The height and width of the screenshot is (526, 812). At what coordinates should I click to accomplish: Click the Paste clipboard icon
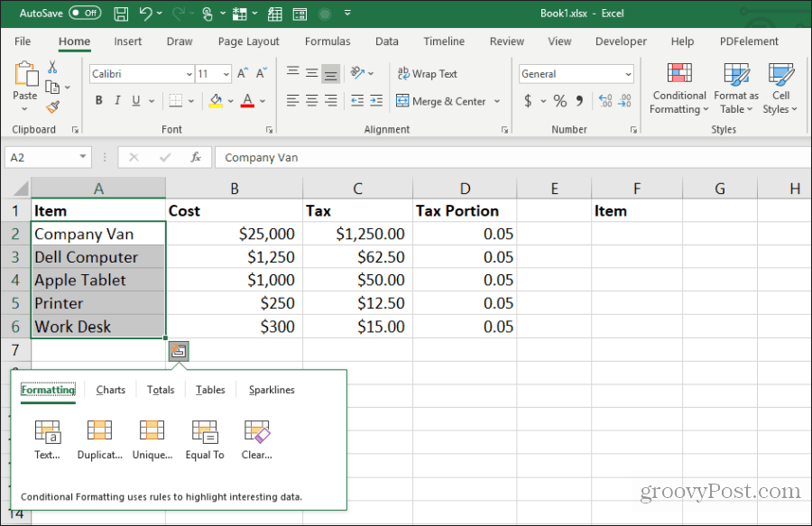(x=25, y=73)
